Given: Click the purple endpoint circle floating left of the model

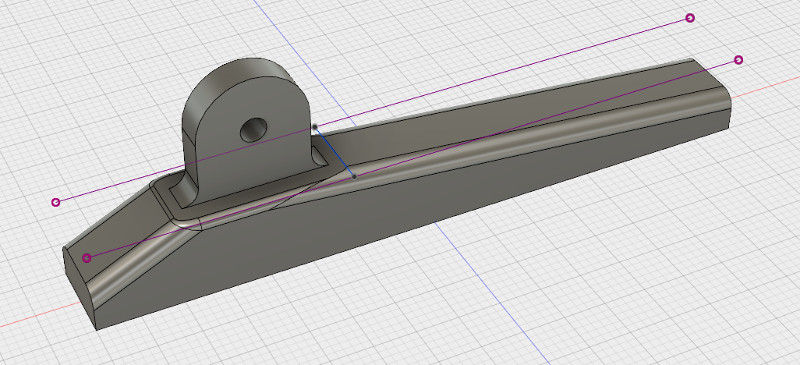Looking at the screenshot, I should click(x=56, y=203).
